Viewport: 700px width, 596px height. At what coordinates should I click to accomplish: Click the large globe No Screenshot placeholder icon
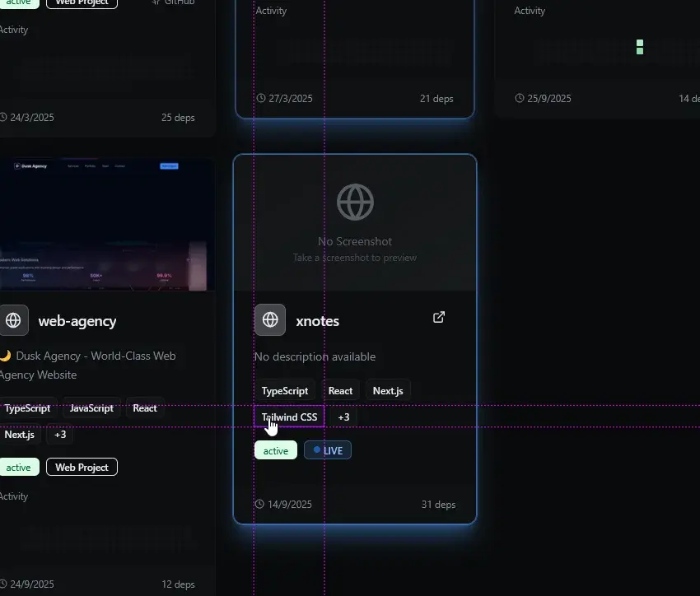355,202
